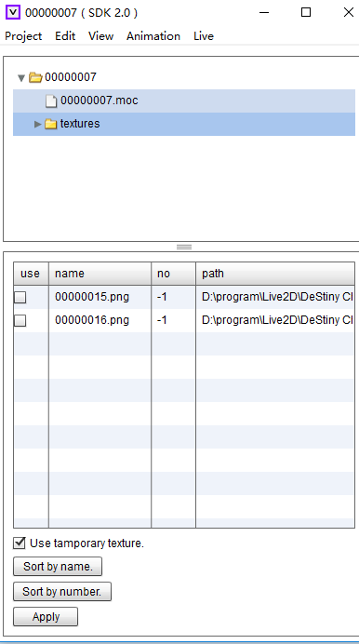This screenshot has width=359, height=644.
Task: Click the path column header
Action: click(x=275, y=274)
